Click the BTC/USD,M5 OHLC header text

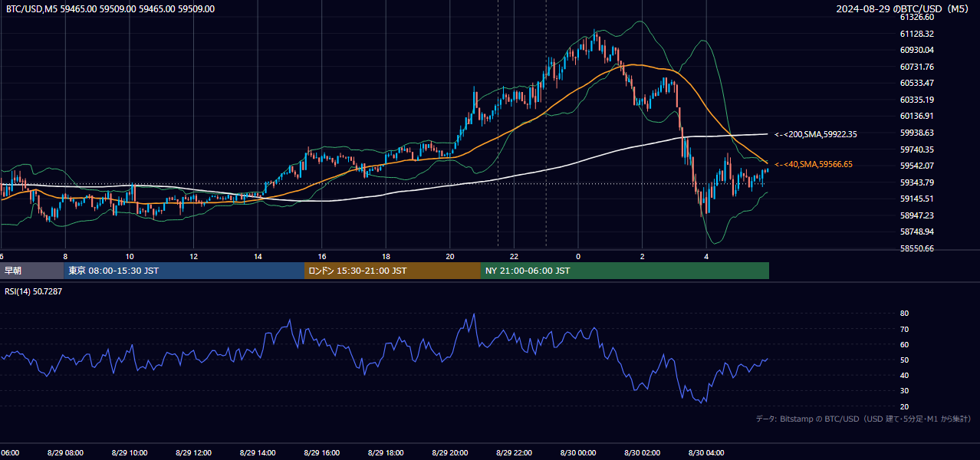(x=110, y=9)
